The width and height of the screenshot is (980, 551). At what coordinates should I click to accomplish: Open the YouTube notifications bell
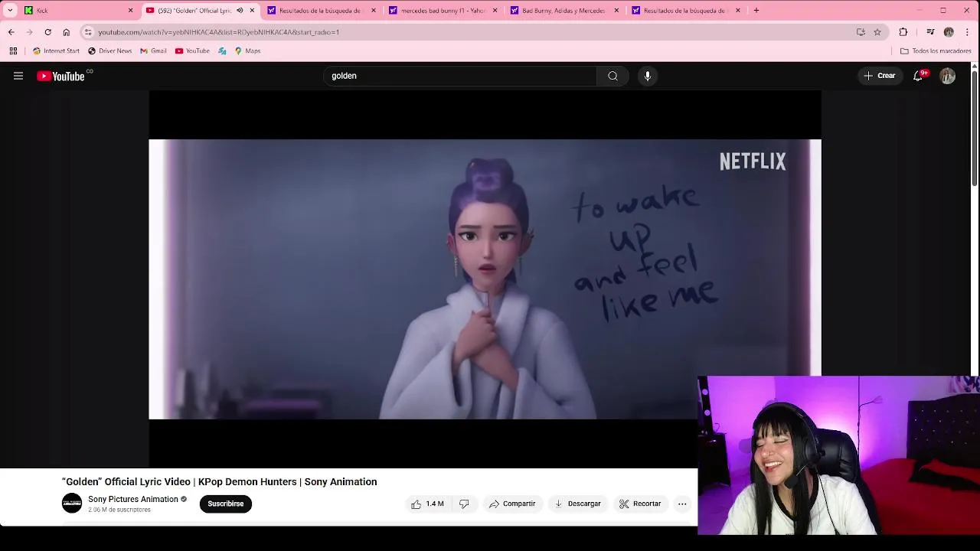[918, 76]
